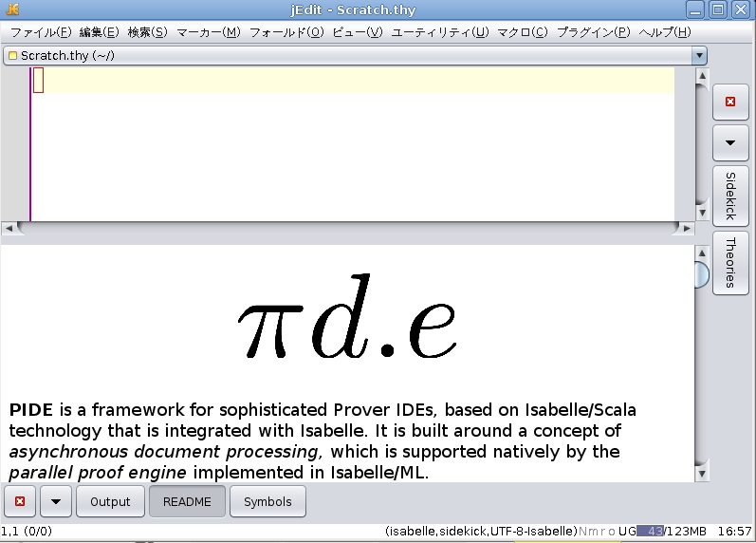Click the 'Nmro' edit mode flags in status bar
Viewport: 756px width, 543px height.
(597, 532)
